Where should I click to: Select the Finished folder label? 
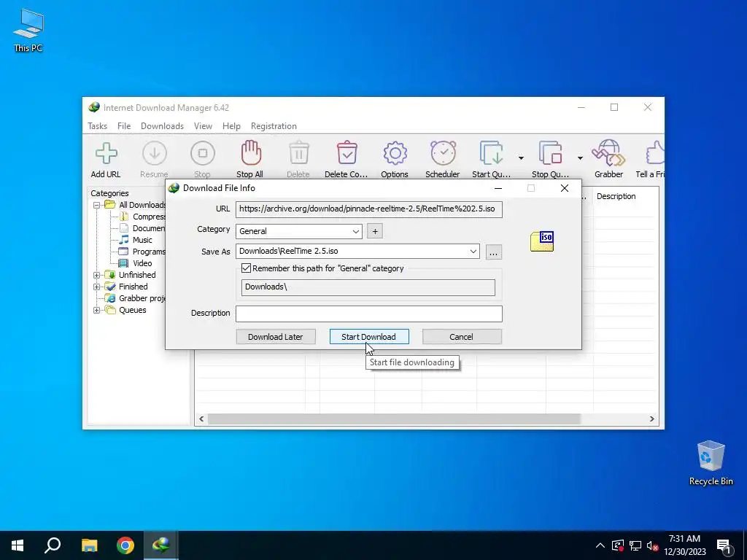133,287
